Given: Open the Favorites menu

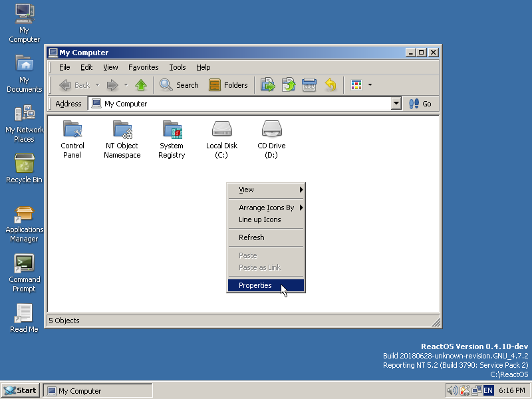Looking at the screenshot, I should [x=143, y=67].
